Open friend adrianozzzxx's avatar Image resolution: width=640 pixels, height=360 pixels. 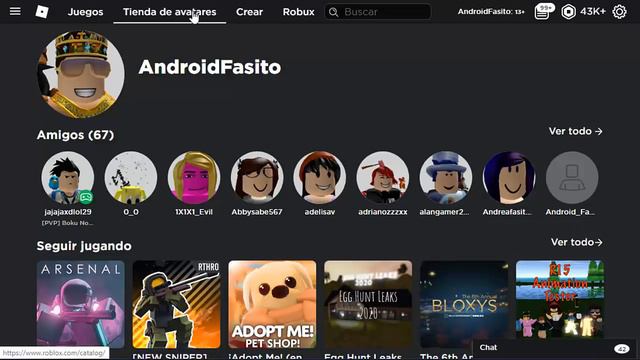[x=382, y=178]
